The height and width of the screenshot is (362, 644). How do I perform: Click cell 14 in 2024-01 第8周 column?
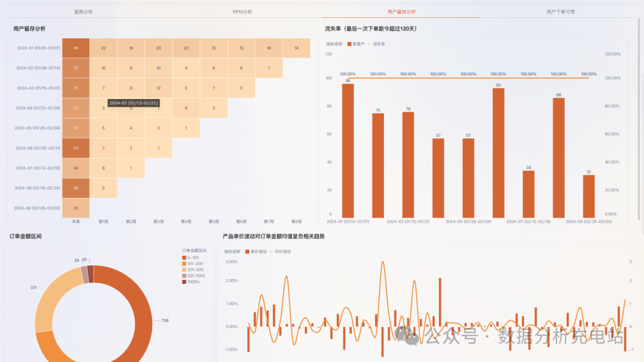[x=296, y=48]
